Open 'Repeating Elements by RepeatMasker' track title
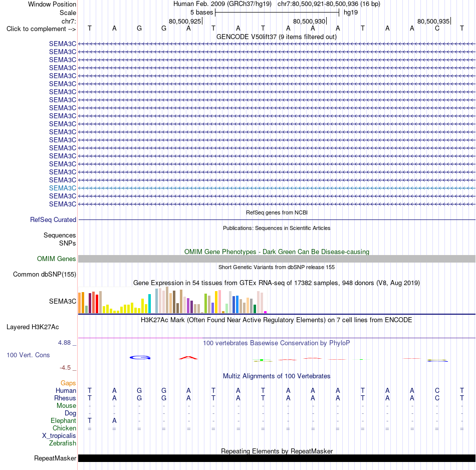 click(277, 451)
